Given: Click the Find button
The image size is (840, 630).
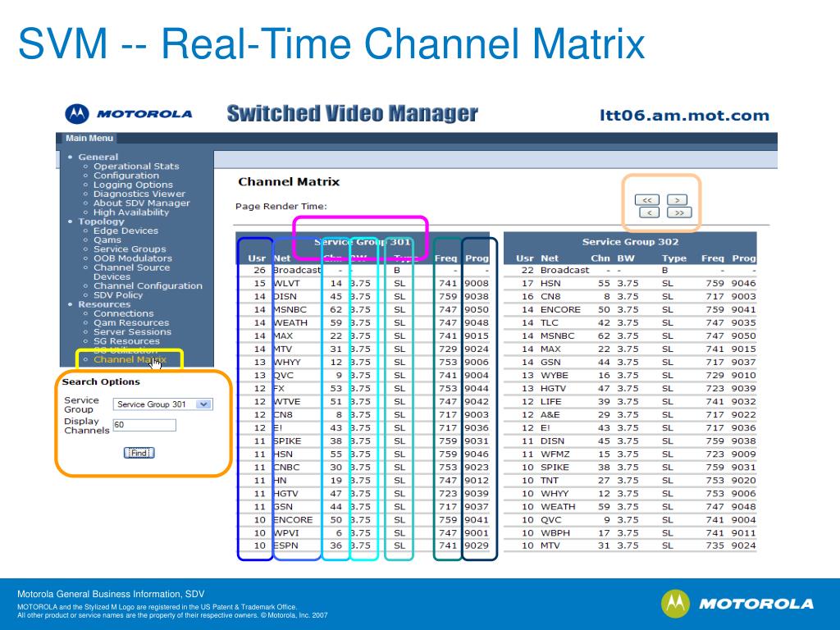Looking at the screenshot, I should 139,453.
